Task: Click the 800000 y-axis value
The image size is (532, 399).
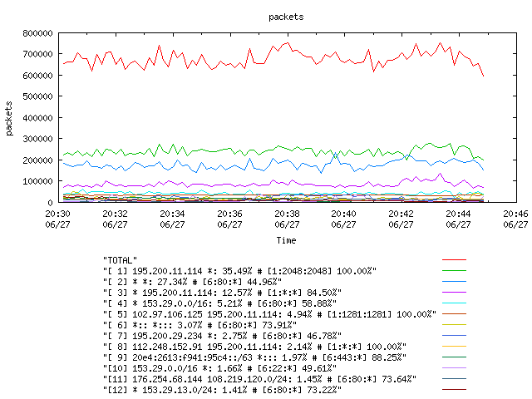Action: (x=37, y=33)
